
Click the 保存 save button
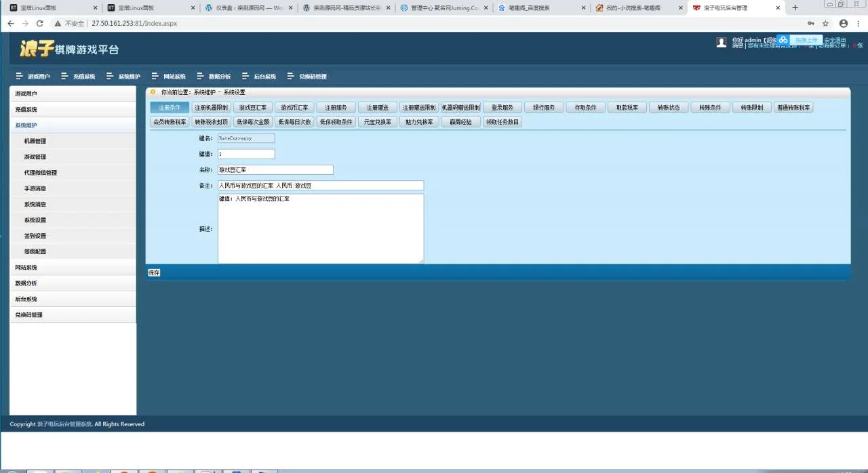click(x=154, y=272)
